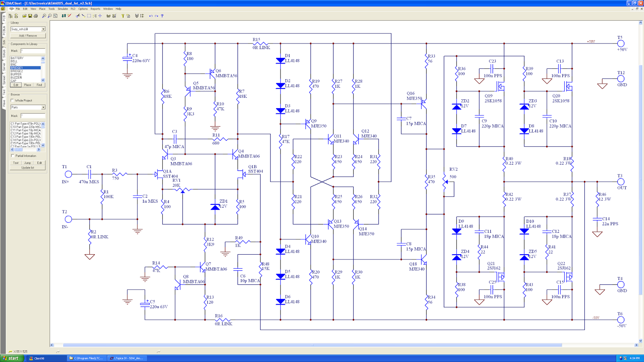Open the File menu
Image resolution: width=644 pixels, height=362 pixels.
click(x=18, y=8)
